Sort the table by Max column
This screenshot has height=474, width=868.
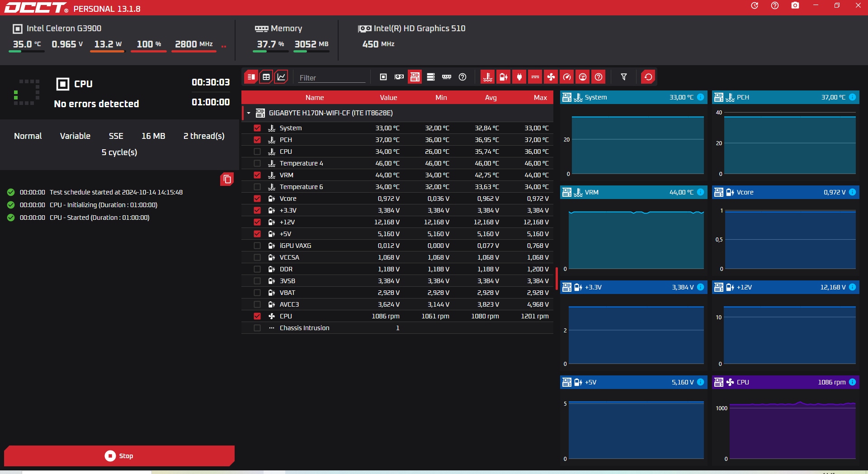point(541,98)
